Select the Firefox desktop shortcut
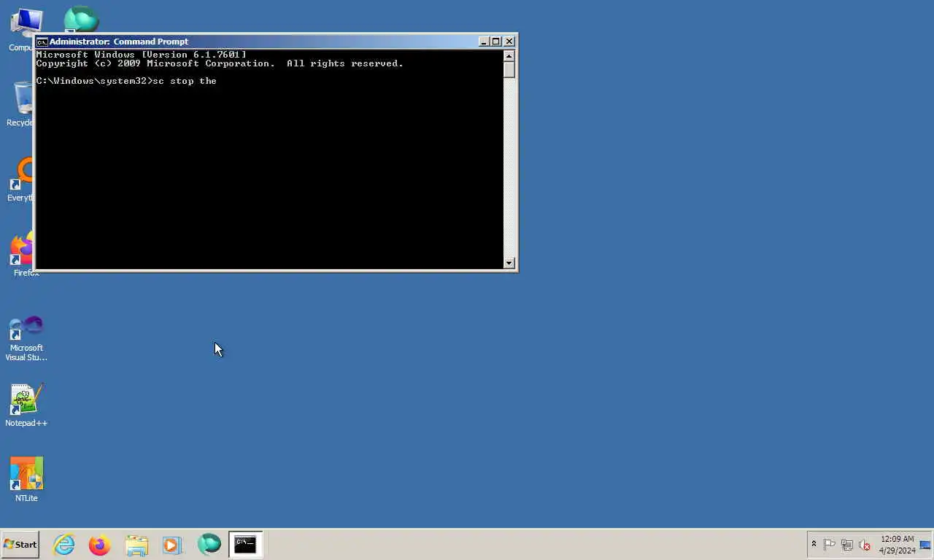 click(x=22, y=255)
